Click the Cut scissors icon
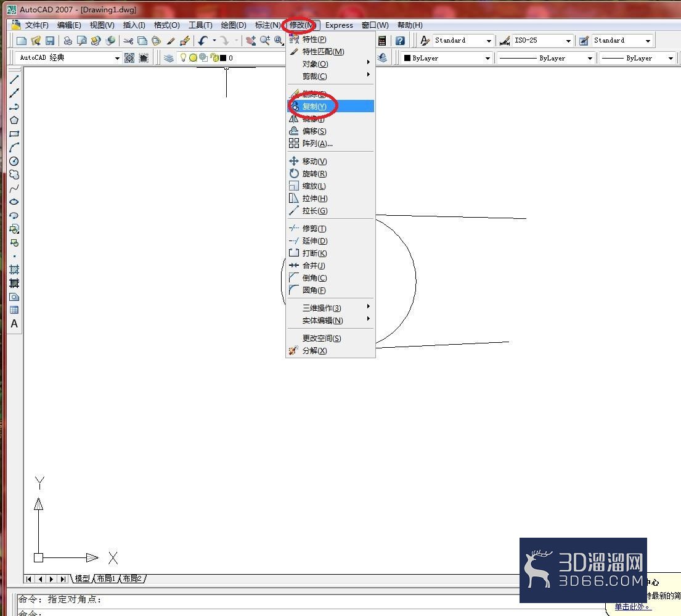 point(128,41)
